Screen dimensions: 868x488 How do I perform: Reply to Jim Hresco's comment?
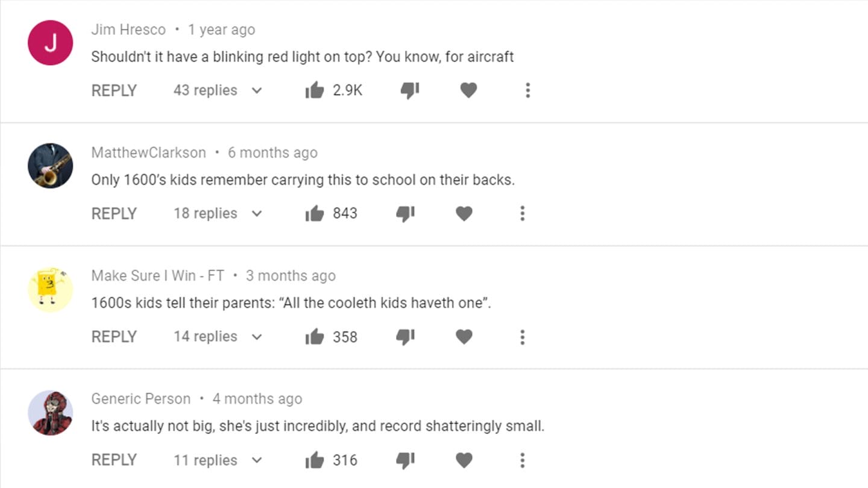[114, 91]
